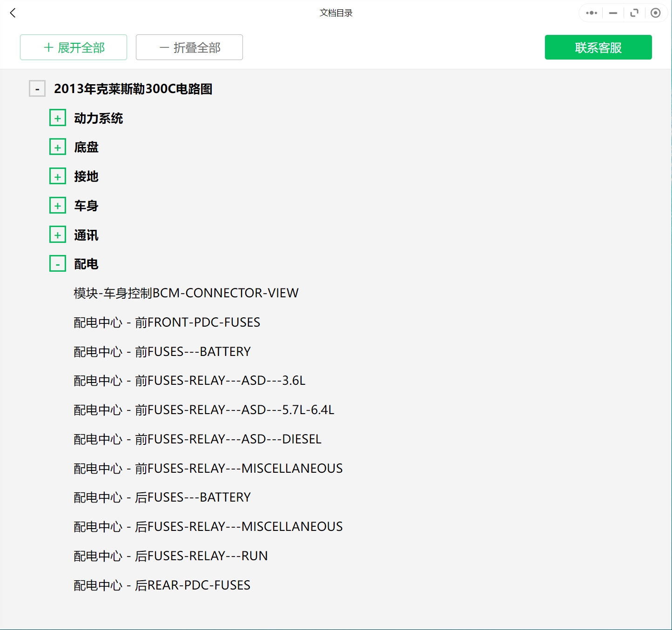Image resolution: width=672 pixels, height=630 pixels.
Task: Collapse the 配电 section
Action: click(57, 263)
